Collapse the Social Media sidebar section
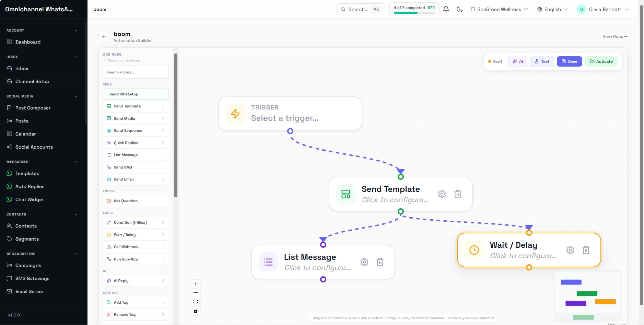This screenshot has width=644, height=325. [x=76, y=96]
